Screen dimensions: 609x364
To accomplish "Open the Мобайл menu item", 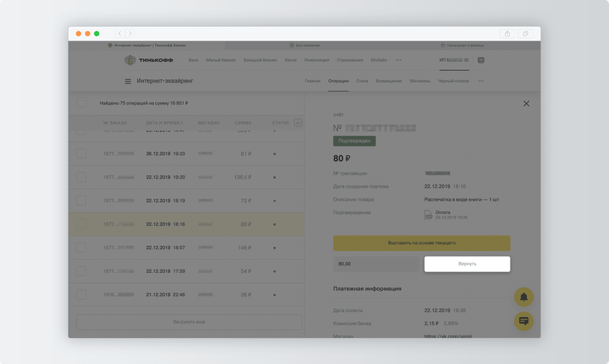I will pos(378,60).
